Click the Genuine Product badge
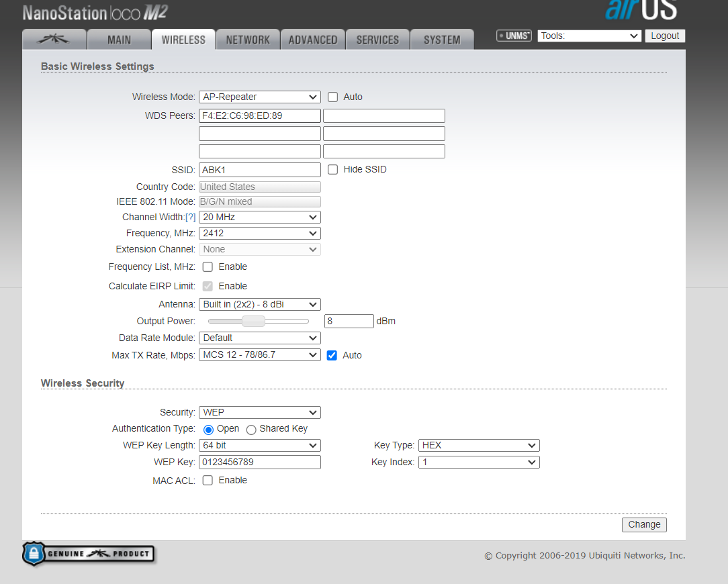This screenshot has height=584, width=728. (x=88, y=553)
